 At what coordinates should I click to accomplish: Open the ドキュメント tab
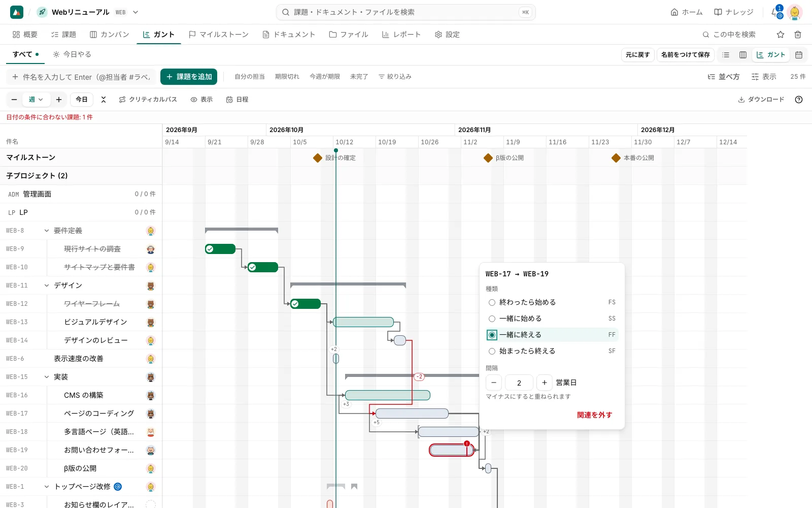click(289, 35)
